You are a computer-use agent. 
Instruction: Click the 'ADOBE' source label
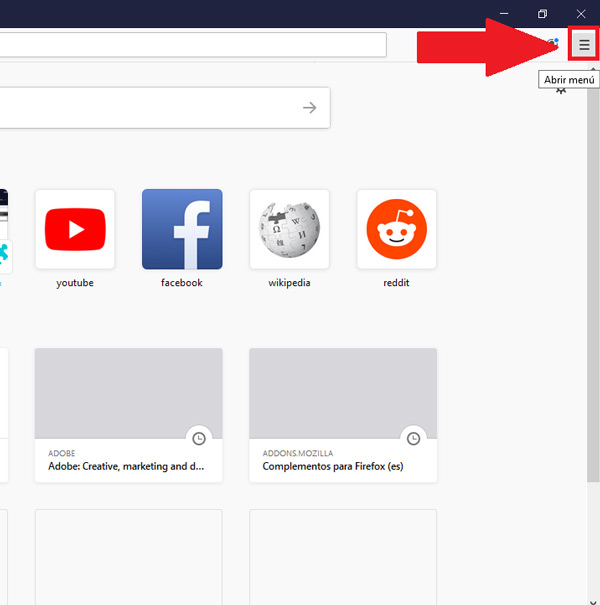[62, 453]
